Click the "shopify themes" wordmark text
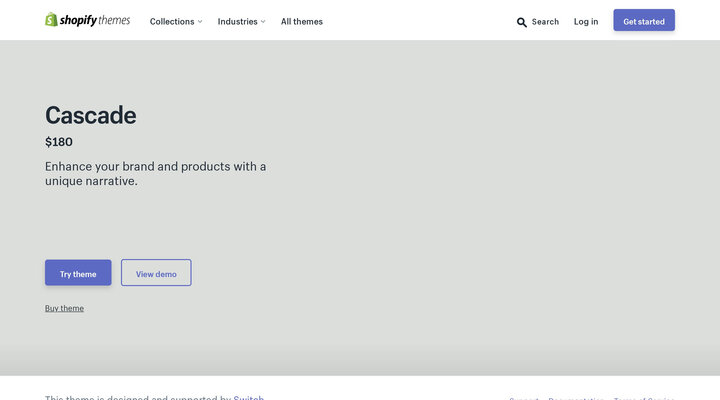The image size is (720, 400). 96,20
